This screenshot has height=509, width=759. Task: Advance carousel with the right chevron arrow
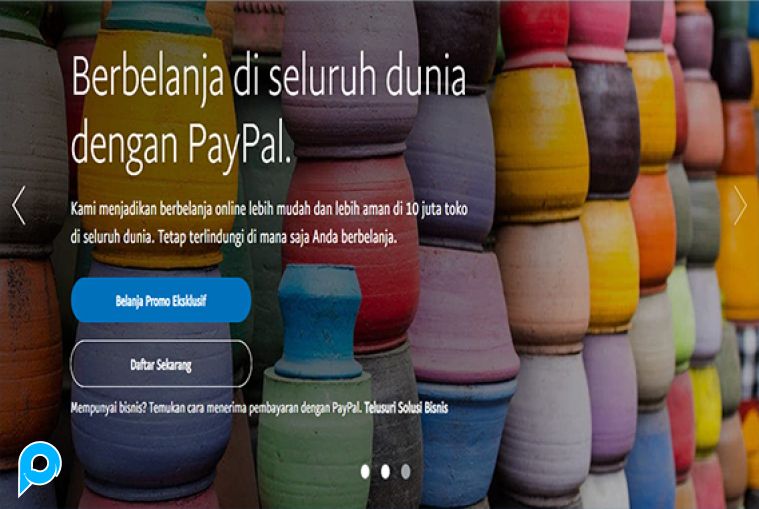click(740, 206)
